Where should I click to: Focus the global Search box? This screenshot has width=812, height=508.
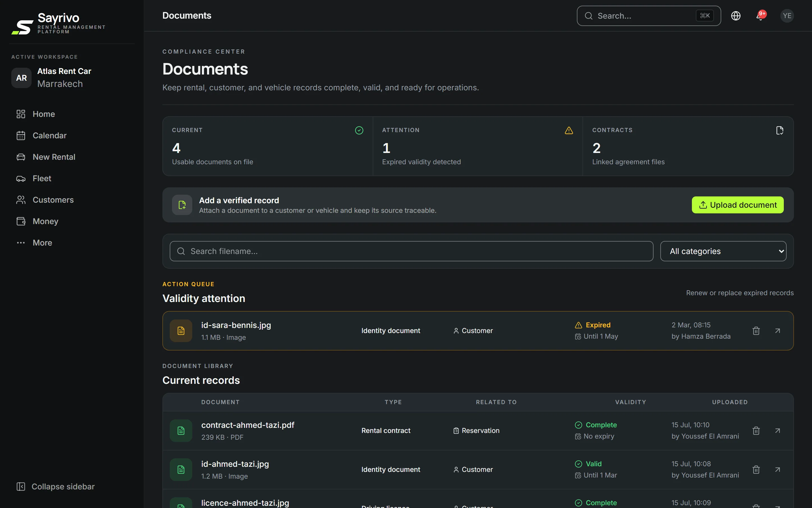tap(648, 16)
